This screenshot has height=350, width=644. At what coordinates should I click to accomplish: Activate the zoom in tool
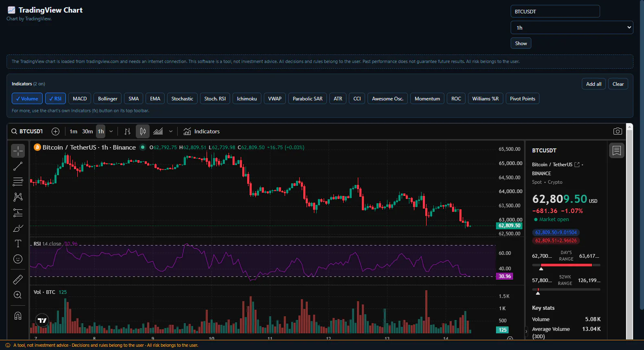tap(18, 295)
